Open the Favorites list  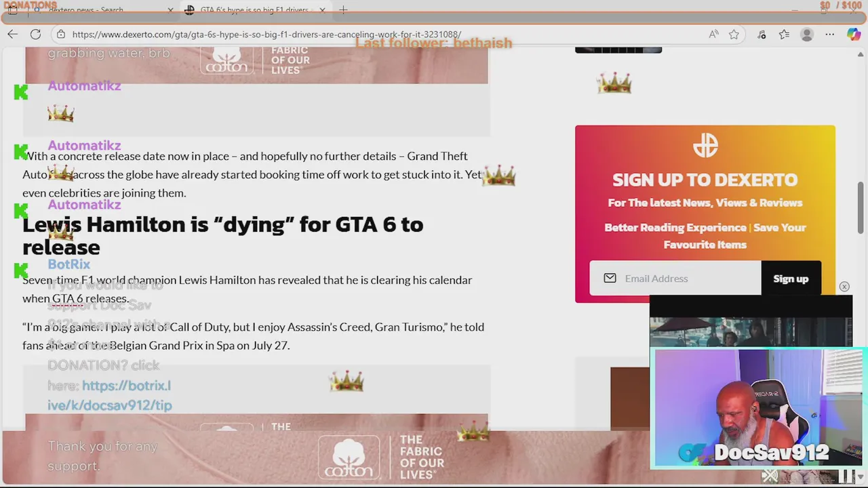[784, 34]
